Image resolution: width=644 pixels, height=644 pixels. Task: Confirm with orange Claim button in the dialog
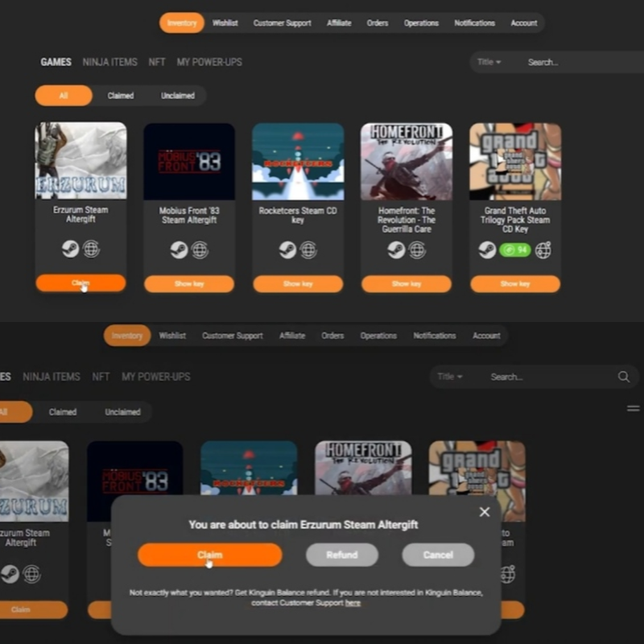pos(210,555)
